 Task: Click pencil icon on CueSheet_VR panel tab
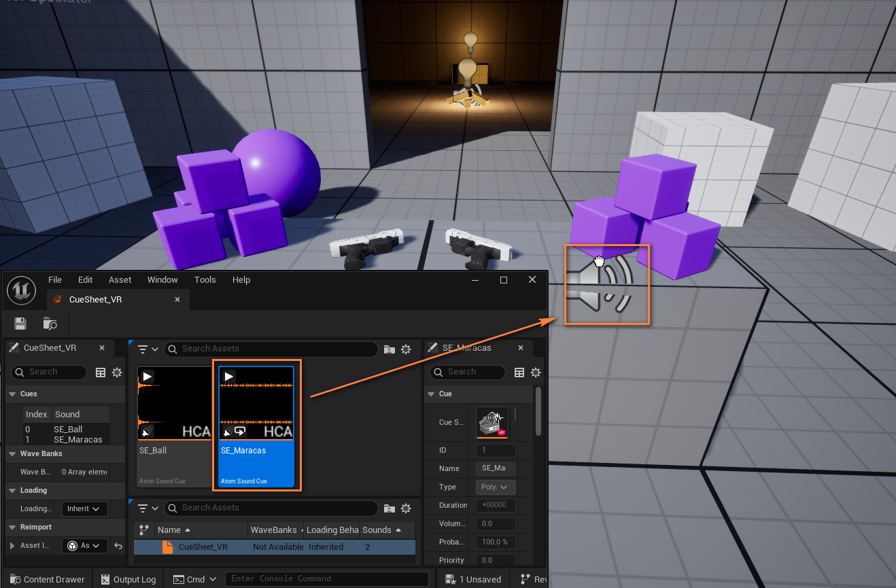pos(14,348)
